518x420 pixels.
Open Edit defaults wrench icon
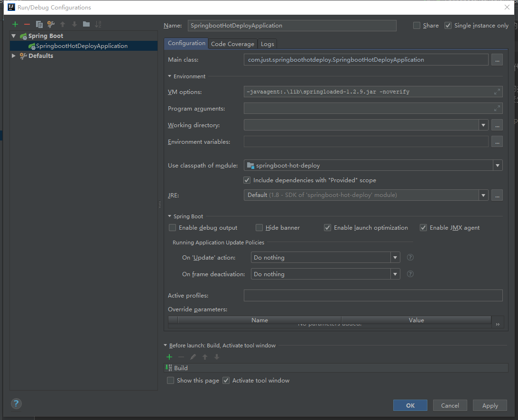(51, 24)
